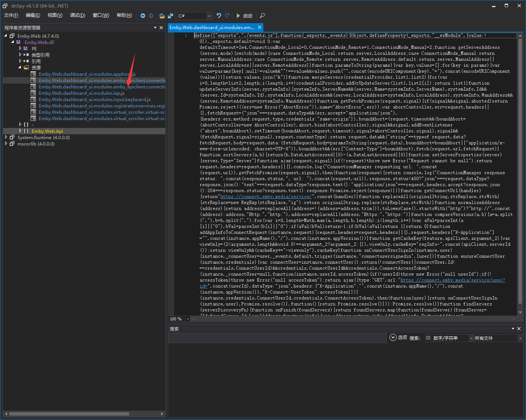Viewport: 526px width, 420px height.
Task: Open the 程序集资源管理器 panel options arrow
Action: coord(155,28)
